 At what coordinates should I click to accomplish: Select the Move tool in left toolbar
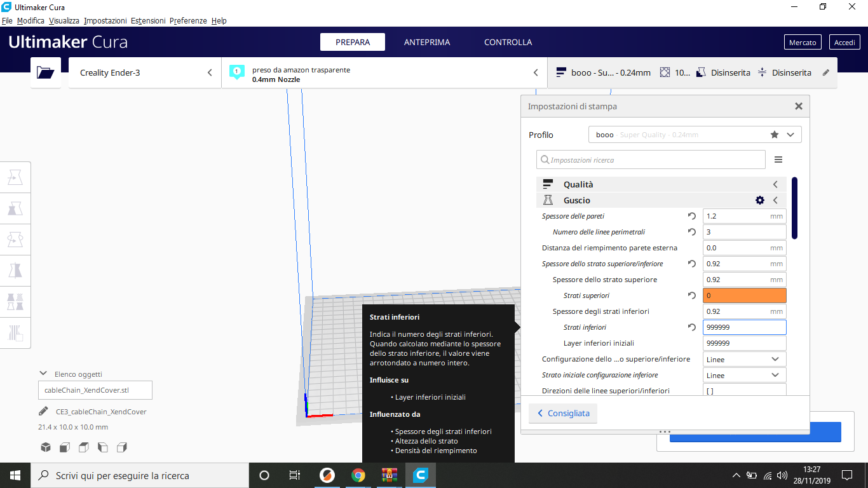[15, 177]
